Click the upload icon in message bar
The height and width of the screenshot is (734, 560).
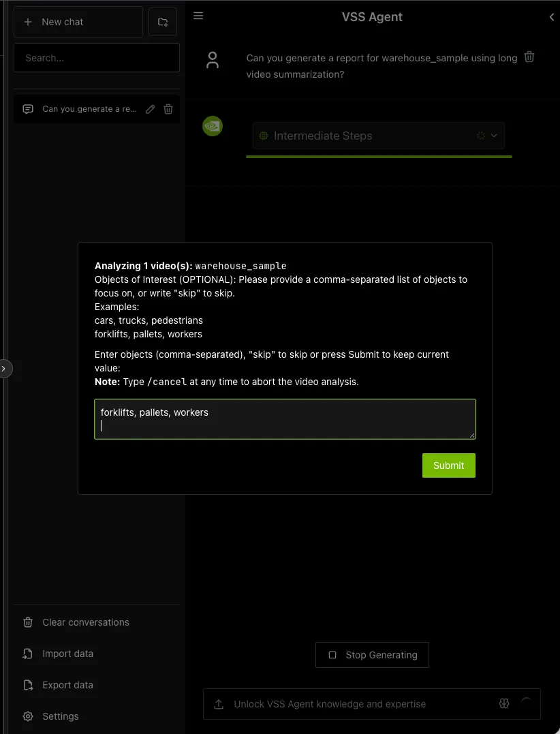point(219,704)
